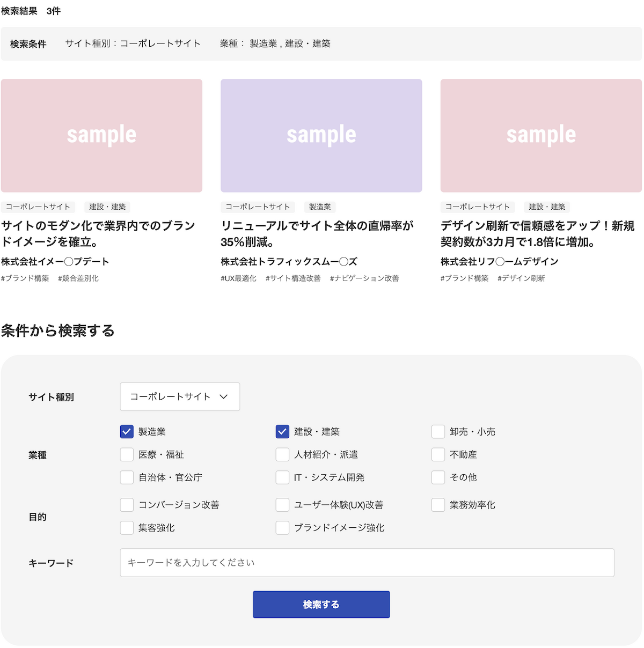Click #ブランド構築 on リフ〇ームデザイン card
The height and width of the screenshot is (648, 644).
coord(465,278)
